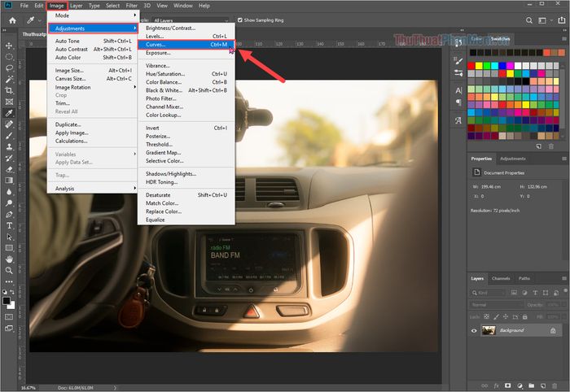Open the search magnifier in top right

click(529, 20)
